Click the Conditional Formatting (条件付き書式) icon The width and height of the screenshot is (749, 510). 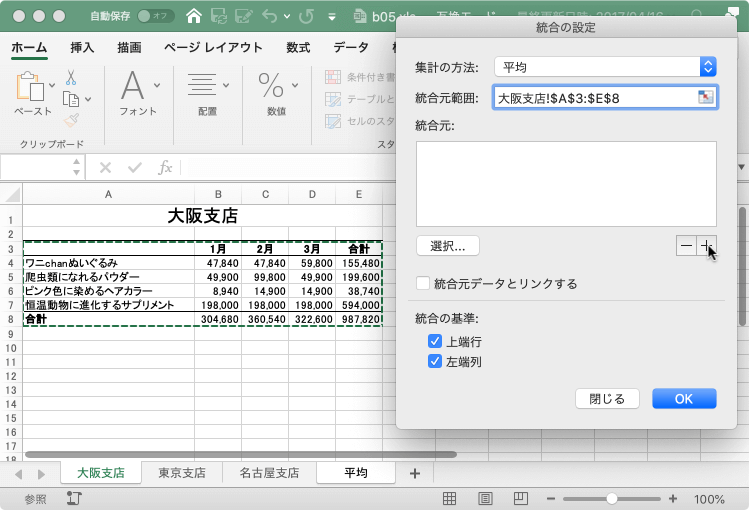(x=333, y=77)
